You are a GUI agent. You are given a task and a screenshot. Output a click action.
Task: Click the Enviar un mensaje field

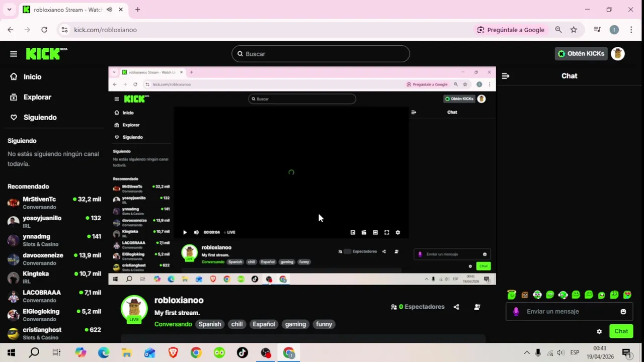pos(569,312)
